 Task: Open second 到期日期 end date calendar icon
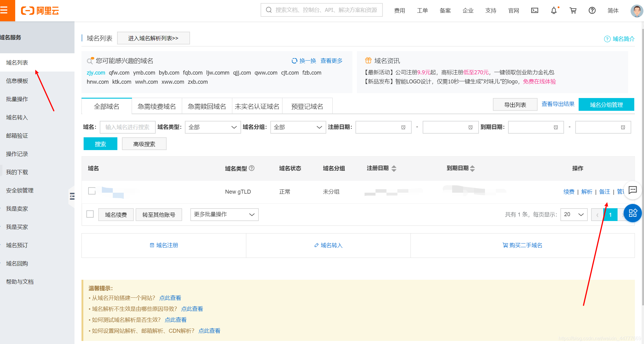coord(623,127)
